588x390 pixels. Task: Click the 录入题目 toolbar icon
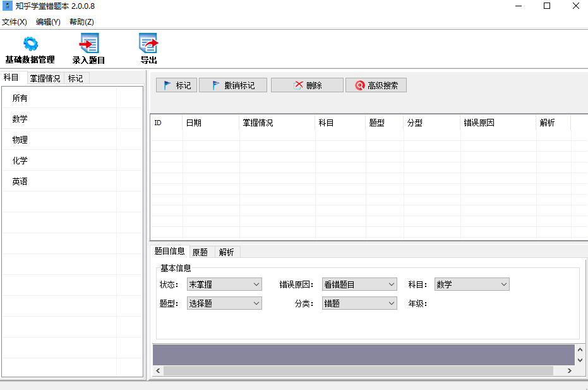88,44
